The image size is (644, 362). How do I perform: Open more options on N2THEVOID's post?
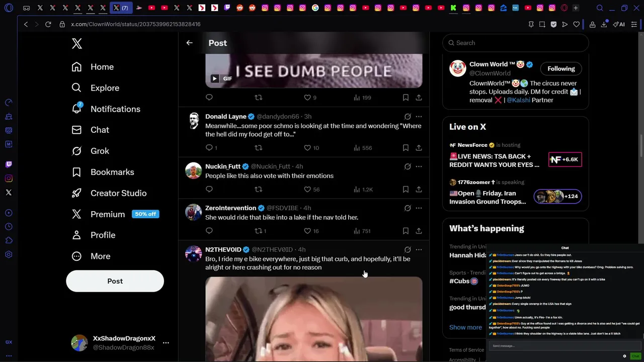(x=419, y=249)
